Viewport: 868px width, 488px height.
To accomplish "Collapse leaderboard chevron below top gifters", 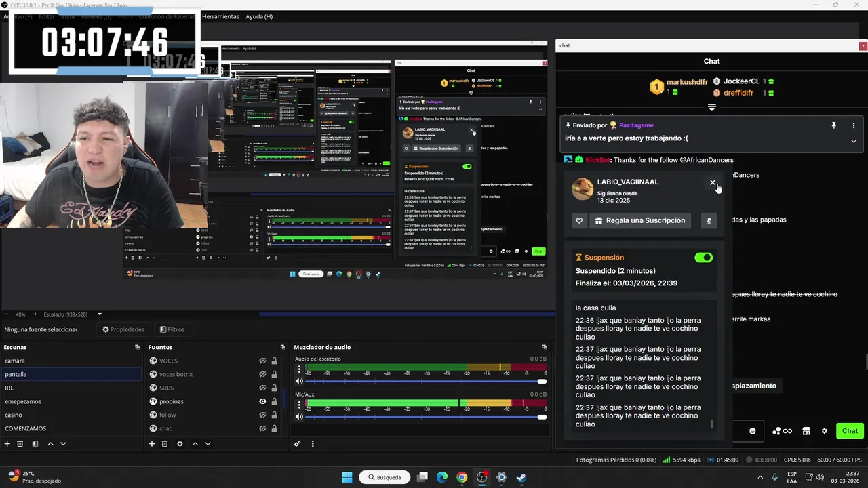I will coord(711,107).
